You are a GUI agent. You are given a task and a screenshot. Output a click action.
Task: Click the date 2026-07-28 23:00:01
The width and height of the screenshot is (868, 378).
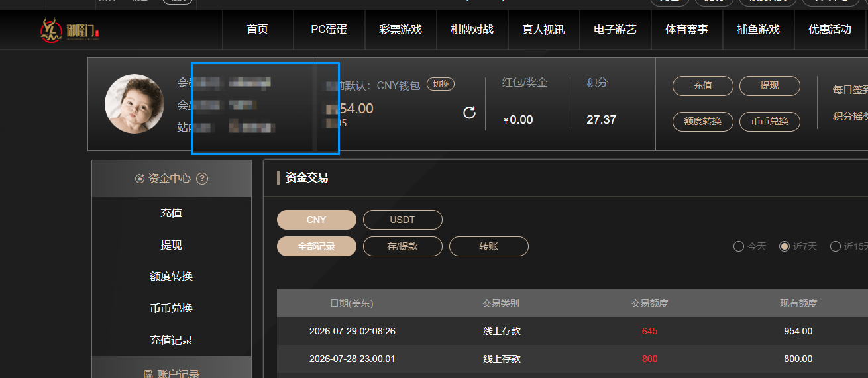point(353,359)
